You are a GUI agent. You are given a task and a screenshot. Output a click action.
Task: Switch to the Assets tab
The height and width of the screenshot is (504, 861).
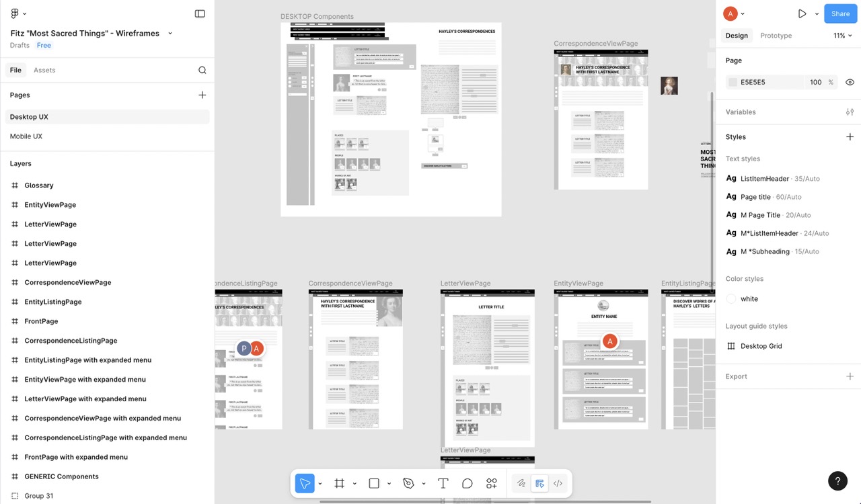[x=44, y=70]
